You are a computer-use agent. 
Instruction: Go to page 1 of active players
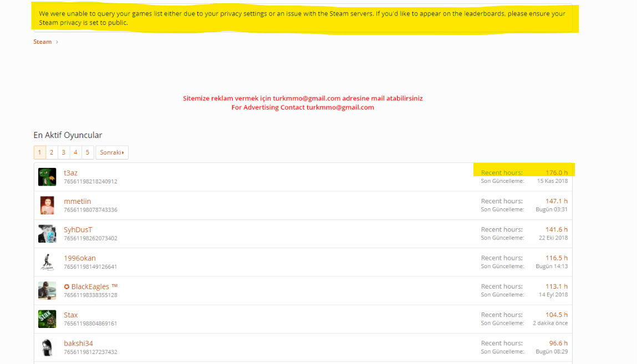pos(39,152)
